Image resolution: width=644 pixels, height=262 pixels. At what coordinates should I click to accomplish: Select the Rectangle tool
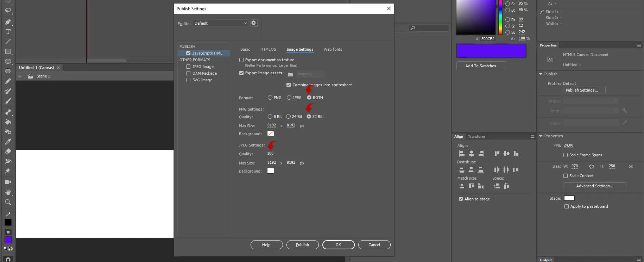pos(8,51)
